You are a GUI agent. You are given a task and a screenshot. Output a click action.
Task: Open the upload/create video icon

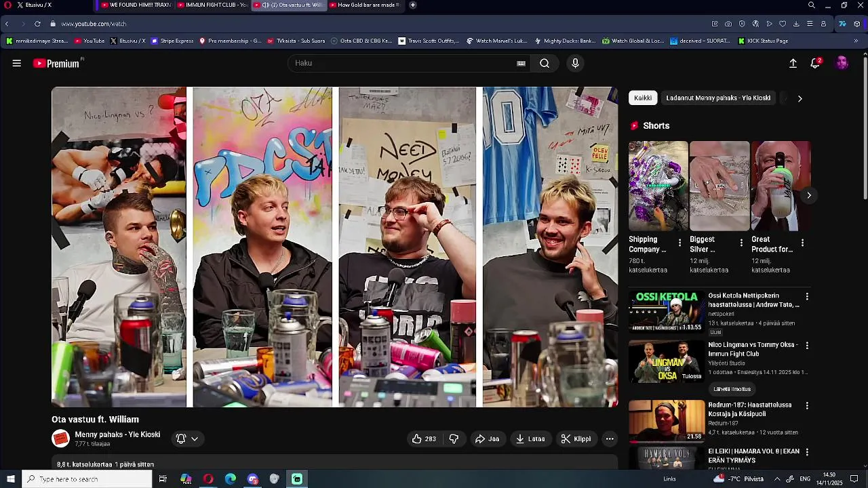(x=793, y=63)
